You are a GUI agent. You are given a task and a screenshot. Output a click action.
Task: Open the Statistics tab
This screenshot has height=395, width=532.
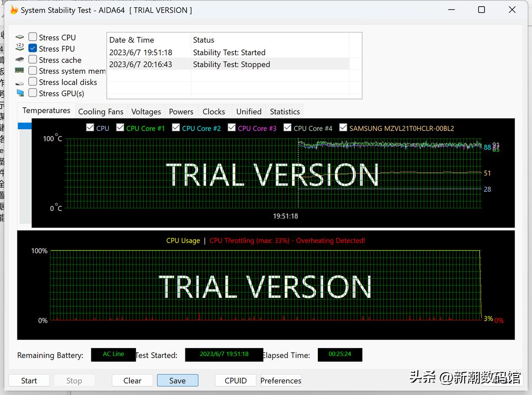[x=285, y=111]
